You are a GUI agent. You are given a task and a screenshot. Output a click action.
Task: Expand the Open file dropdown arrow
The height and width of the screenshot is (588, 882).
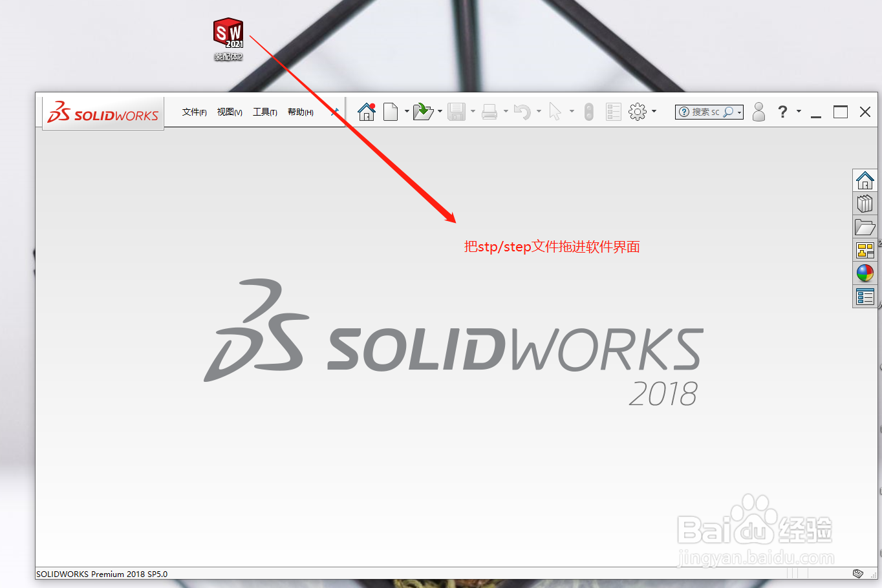[440, 112]
